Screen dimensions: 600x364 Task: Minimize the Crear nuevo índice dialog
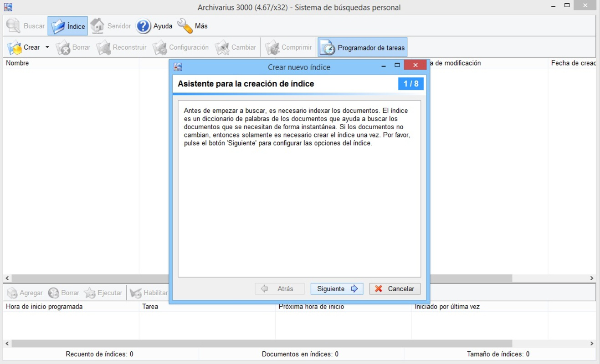click(384, 66)
